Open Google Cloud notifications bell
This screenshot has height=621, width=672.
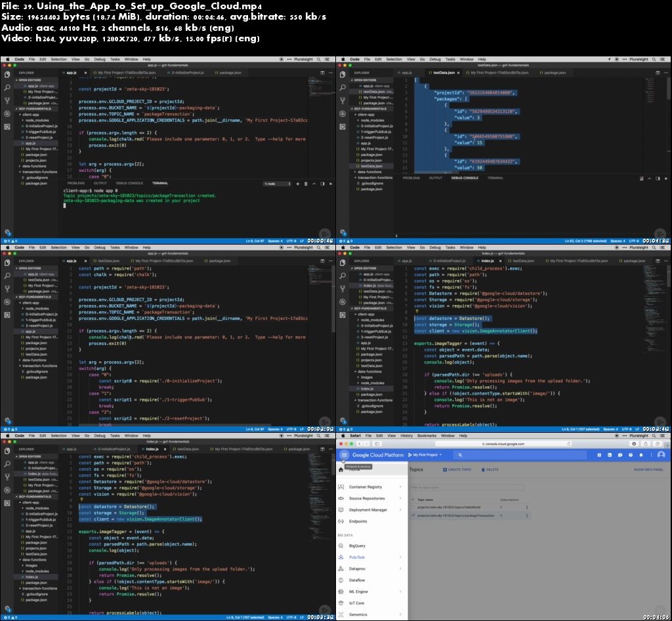click(x=641, y=455)
